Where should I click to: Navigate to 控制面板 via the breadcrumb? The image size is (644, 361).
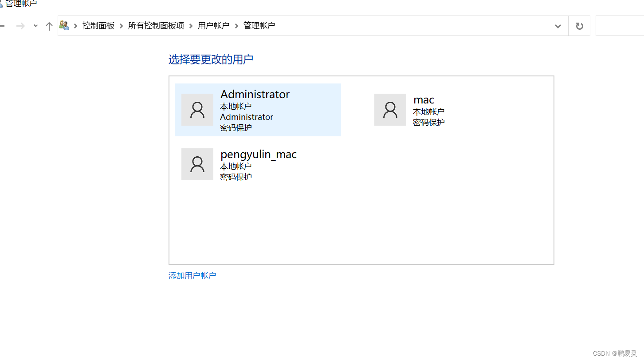pos(98,25)
